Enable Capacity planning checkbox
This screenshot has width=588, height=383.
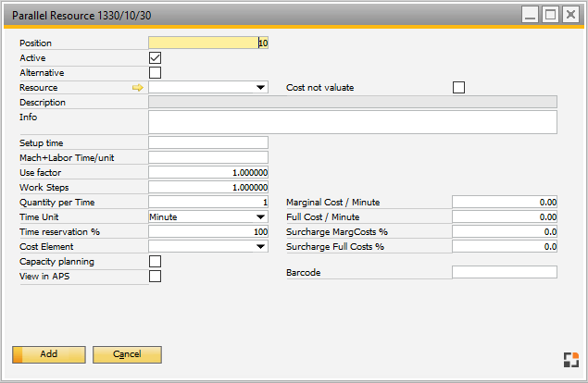[156, 262]
